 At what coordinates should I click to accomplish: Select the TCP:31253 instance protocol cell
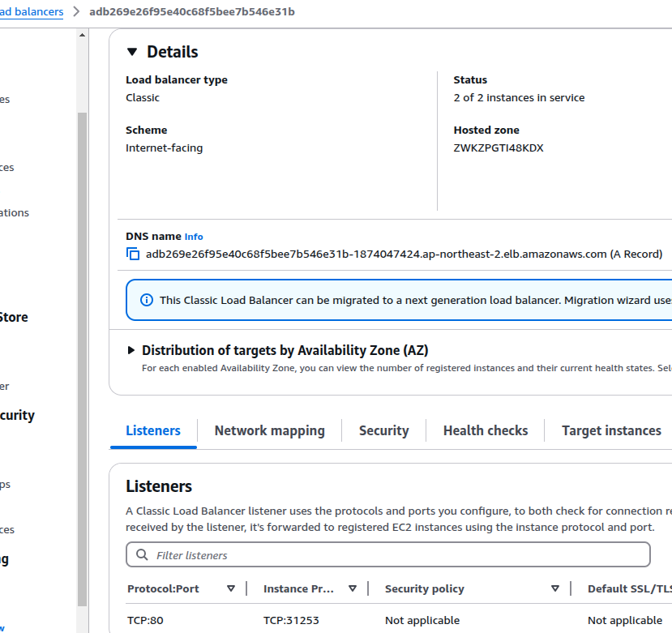(291, 620)
